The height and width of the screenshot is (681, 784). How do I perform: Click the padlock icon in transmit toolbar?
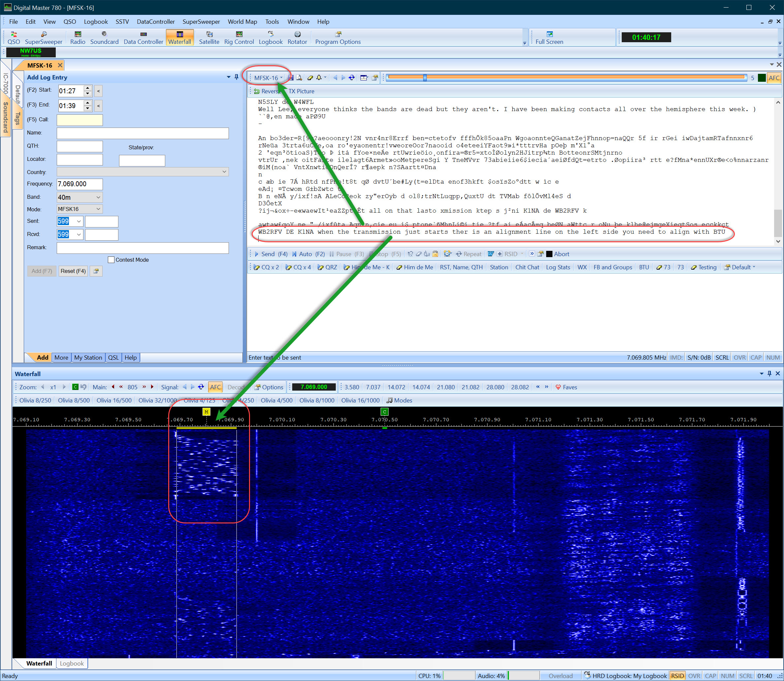[x=435, y=254]
